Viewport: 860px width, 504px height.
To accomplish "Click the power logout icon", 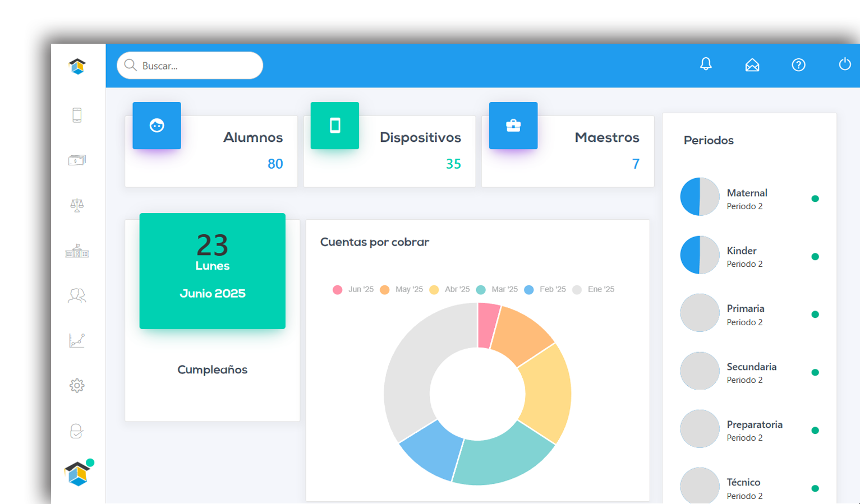I will tap(845, 64).
